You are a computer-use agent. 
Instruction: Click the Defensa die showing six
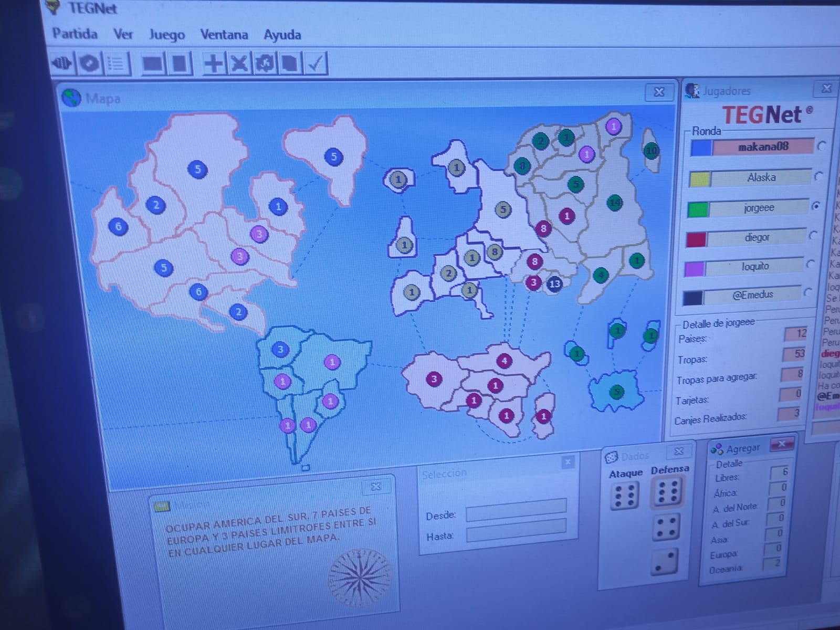click(x=667, y=491)
